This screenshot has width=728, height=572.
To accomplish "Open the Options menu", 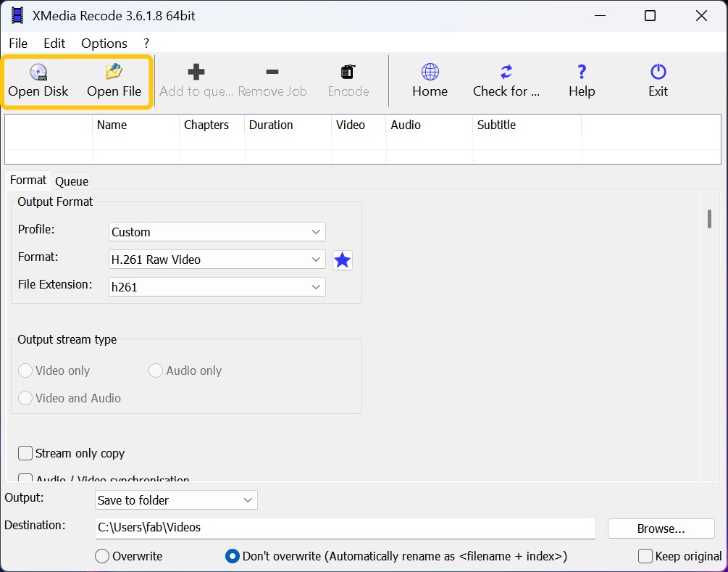I will pos(104,43).
